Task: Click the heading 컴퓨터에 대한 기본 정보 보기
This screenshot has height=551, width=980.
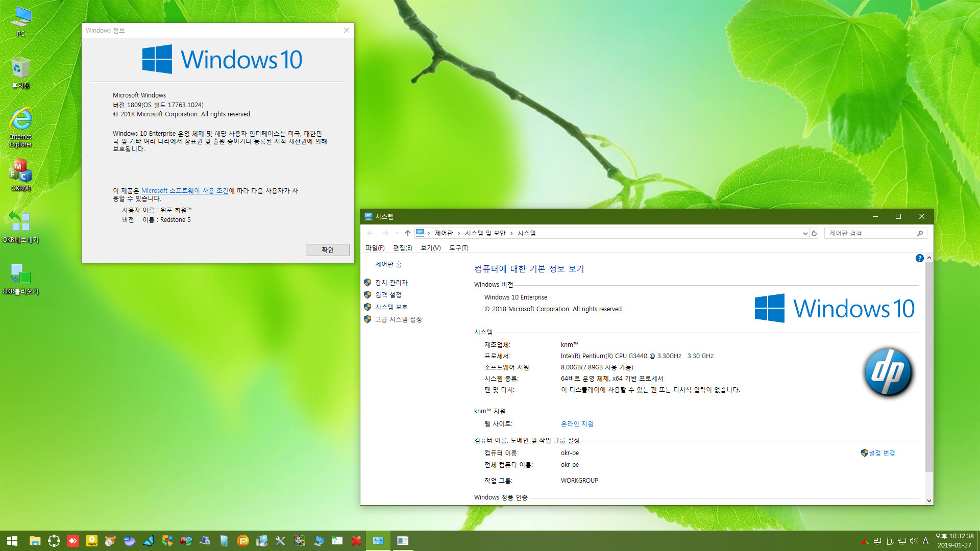Action: (x=529, y=269)
